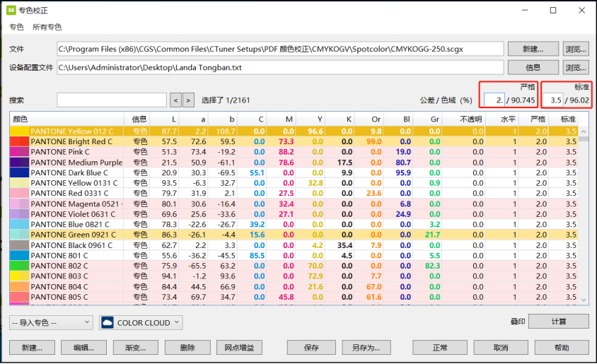
Task: Click the 信息 button
Action: tap(533, 68)
